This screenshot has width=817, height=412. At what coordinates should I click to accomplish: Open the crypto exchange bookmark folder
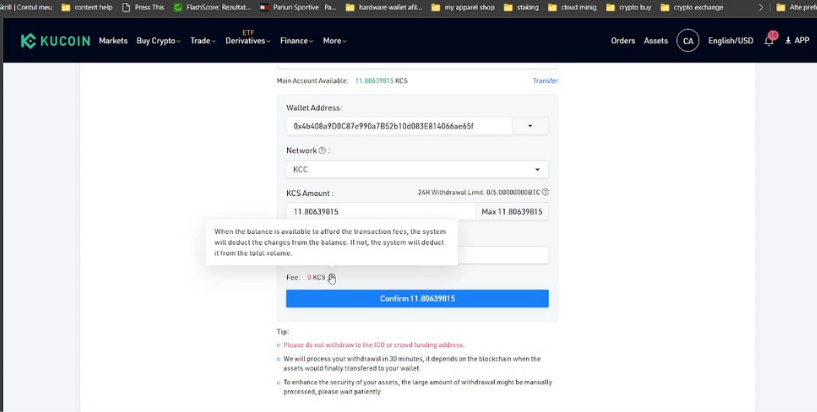691,7
